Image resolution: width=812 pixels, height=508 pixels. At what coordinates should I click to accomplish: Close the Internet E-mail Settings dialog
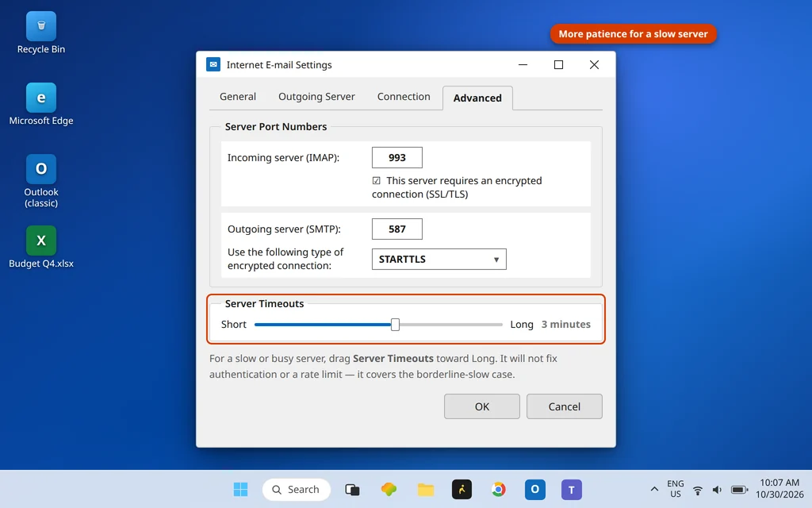594,64
